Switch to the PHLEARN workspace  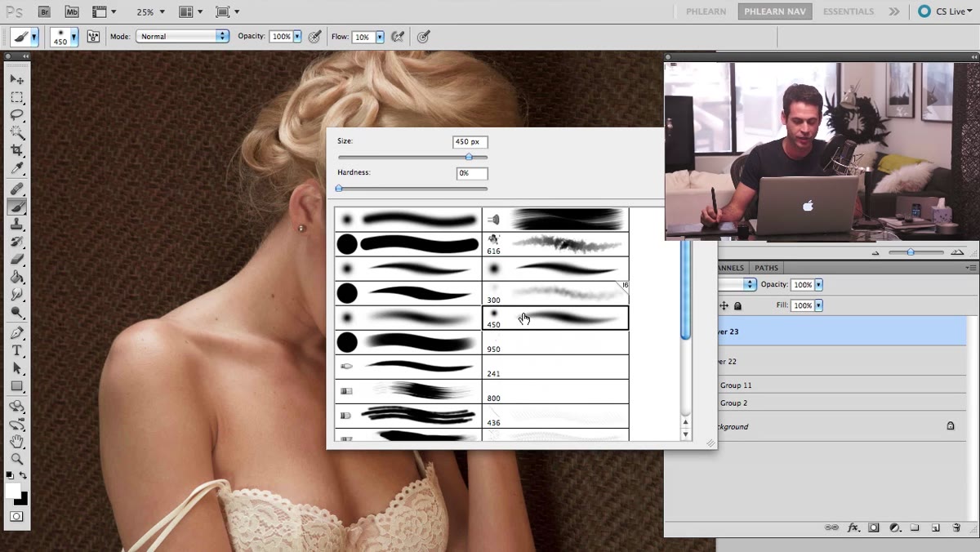[706, 11]
